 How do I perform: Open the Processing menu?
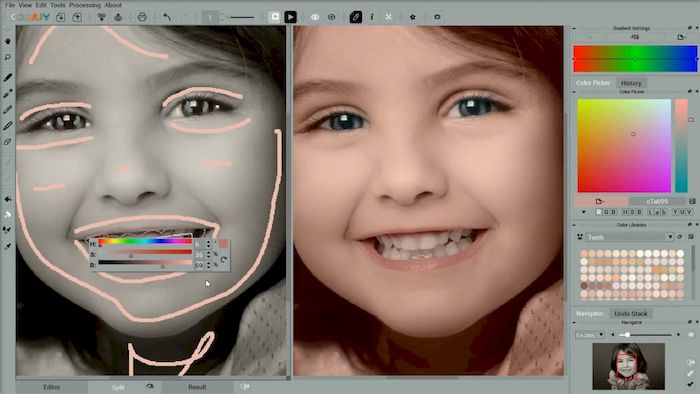(x=85, y=5)
